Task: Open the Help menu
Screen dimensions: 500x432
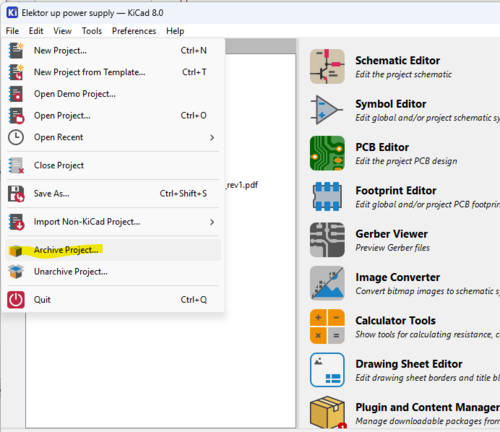Action: click(175, 31)
